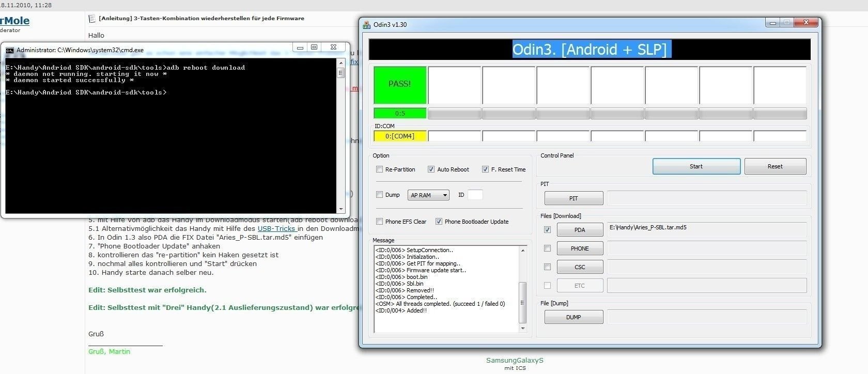Screen dimensions: 868x374
Task: Click the cmd.exe window icon
Action: [10, 50]
